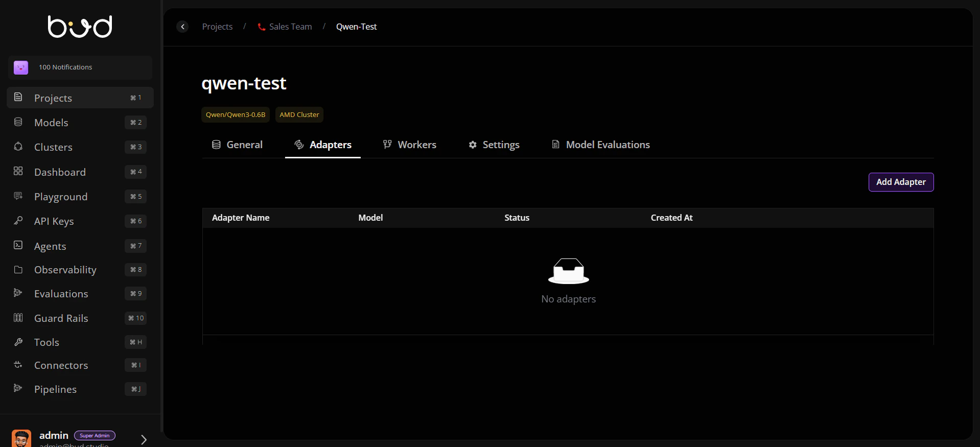Select the Adapters tab
The image size is (980, 447).
point(323,145)
